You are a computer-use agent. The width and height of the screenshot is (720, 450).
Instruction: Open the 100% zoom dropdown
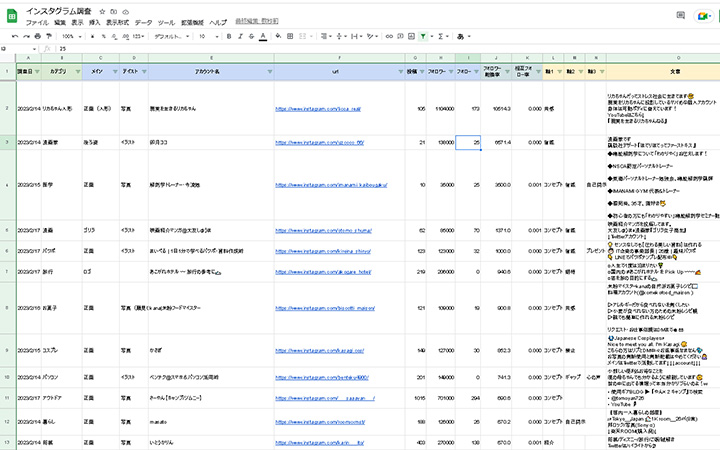(70, 36)
